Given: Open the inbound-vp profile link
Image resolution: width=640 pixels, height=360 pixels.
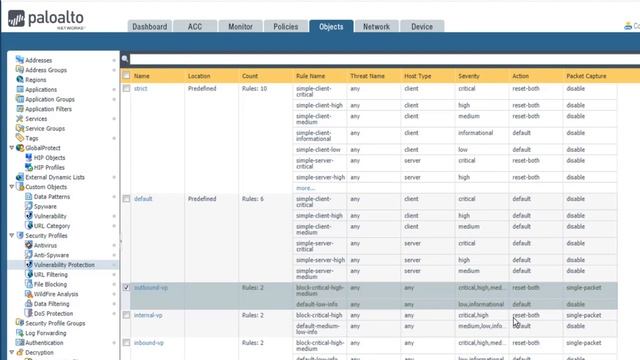Looking at the screenshot, I should [x=149, y=342].
